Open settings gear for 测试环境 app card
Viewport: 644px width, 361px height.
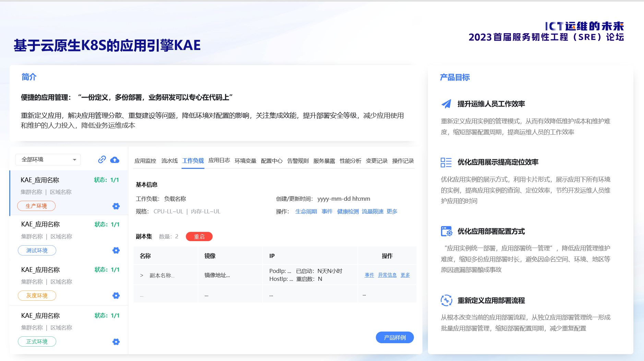pos(116,250)
